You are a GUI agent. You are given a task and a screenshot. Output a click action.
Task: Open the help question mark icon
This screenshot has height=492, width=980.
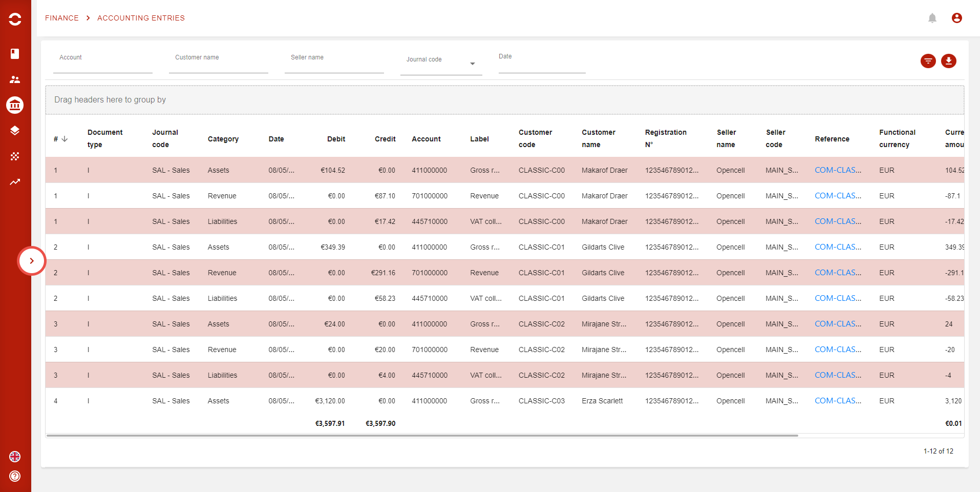point(15,476)
